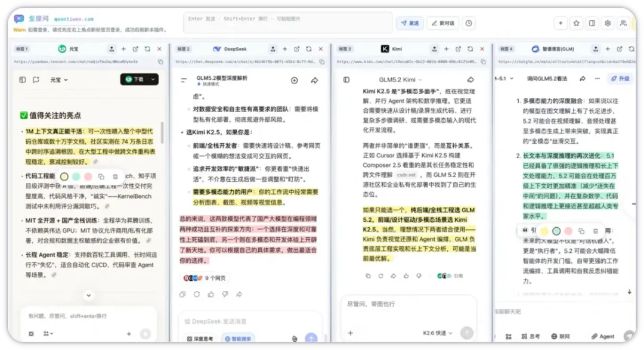Click the star favorites icon in top bar
The image size is (644, 350).
[x=576, y=23]
